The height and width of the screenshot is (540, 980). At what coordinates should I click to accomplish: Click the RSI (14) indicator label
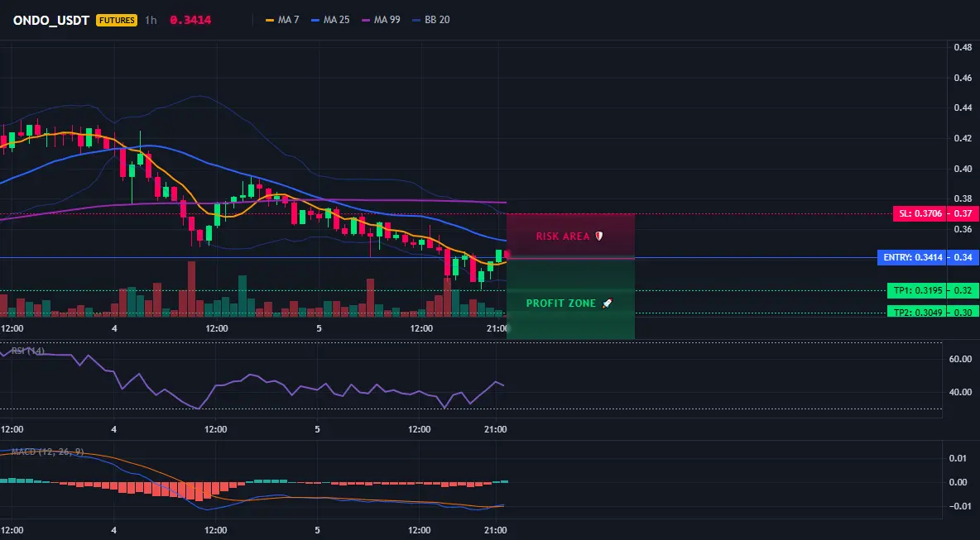tap(27, 351)
